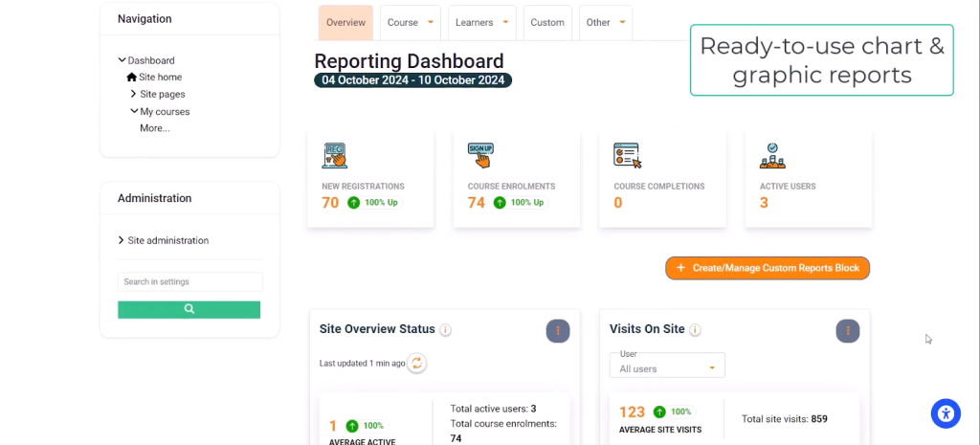Click the Course Completions value 0

[618, 203]
